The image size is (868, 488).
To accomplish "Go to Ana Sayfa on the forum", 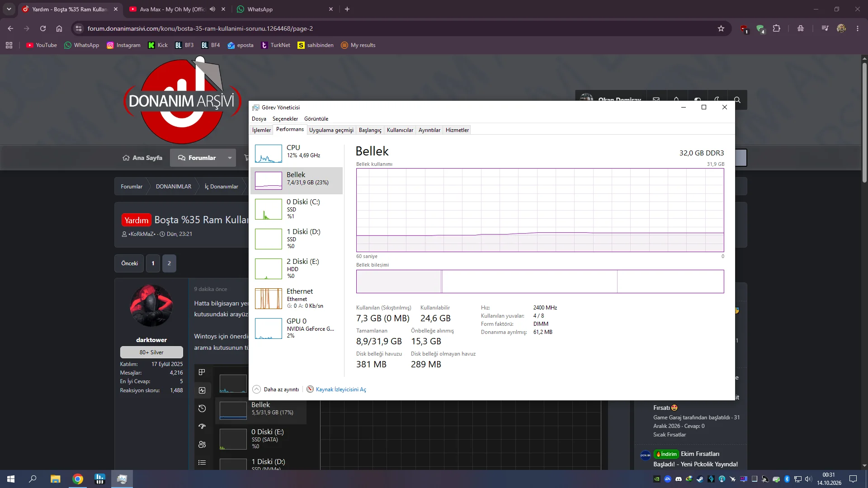I will pos(142,158).
